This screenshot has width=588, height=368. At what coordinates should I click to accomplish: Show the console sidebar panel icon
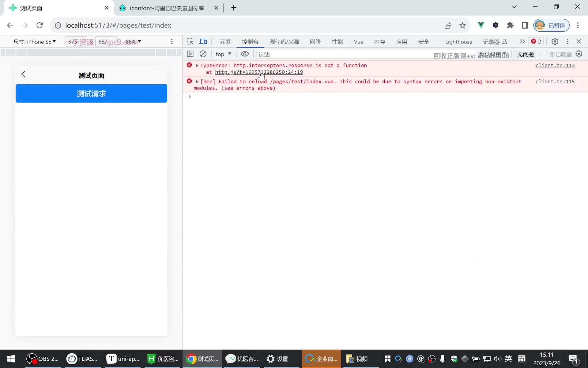tap(190, 54)
